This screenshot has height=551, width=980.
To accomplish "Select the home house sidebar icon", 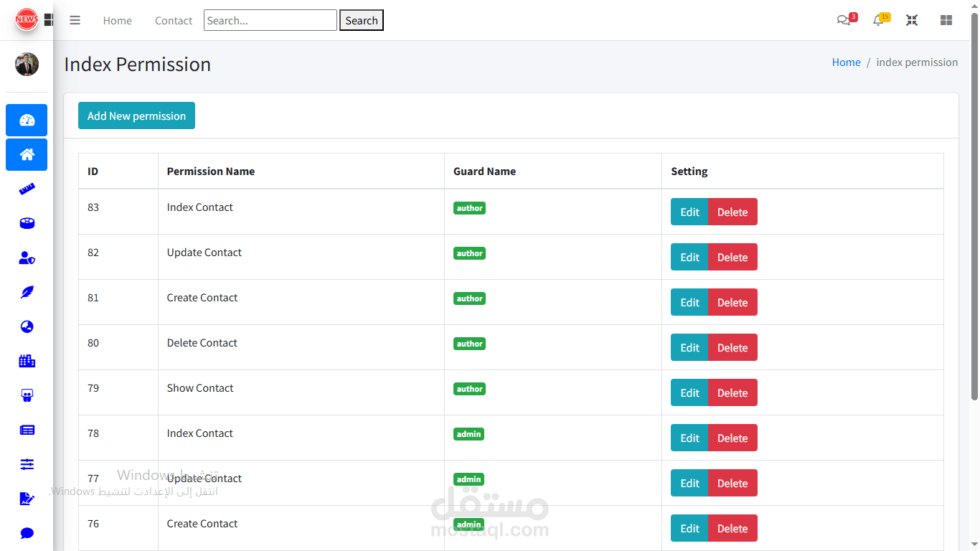I will point(27,154).
